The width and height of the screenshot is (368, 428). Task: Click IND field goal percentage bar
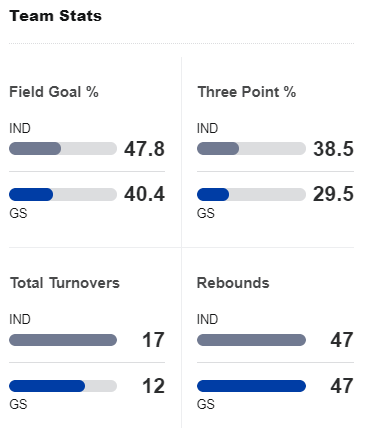tap(63, 149)
